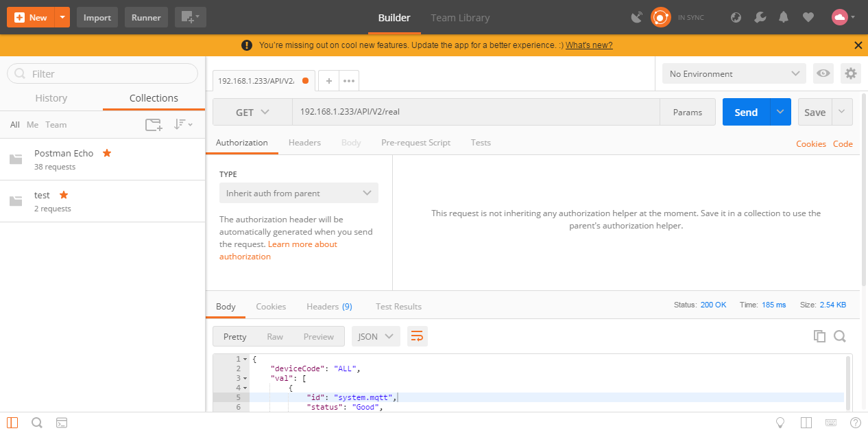The image size is (868, 433).
Task: Toggle the test collection favorite star
Action: 64,195
